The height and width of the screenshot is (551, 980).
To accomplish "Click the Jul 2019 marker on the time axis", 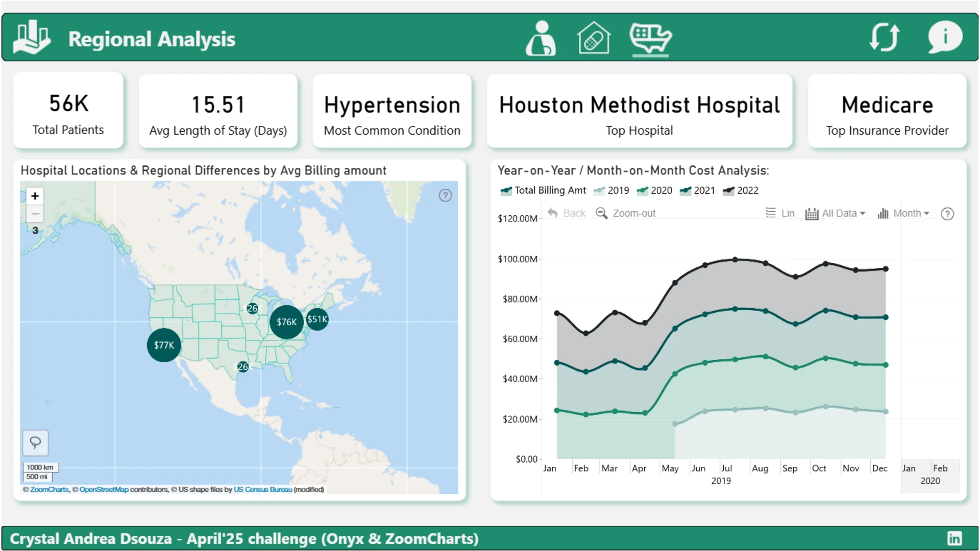I will [726, 468].
